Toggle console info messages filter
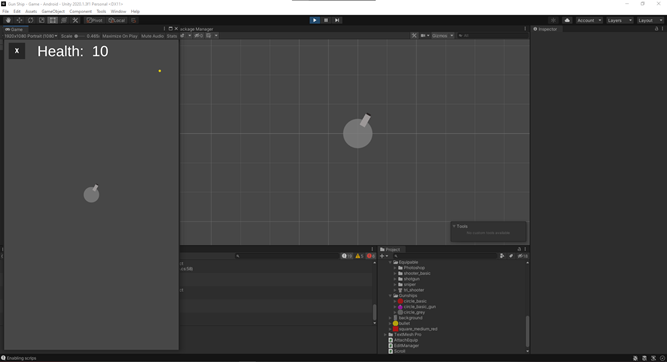Viewport: 667px width, 362px height. pyautogui.click(x=347, y=256)
